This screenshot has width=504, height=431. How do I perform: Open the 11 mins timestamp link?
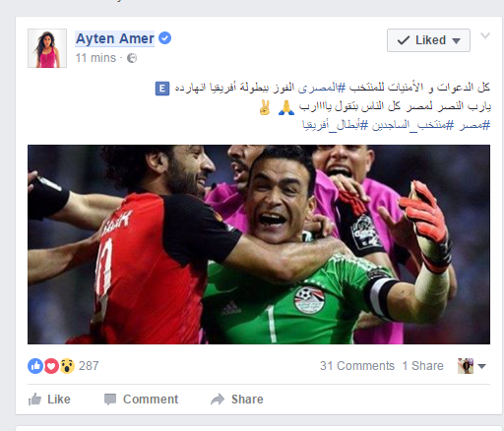95,58
